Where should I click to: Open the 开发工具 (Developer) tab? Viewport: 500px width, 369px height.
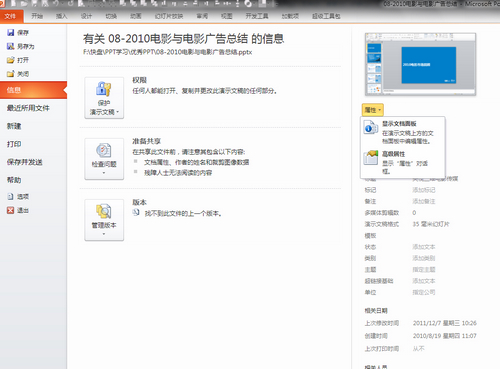[x=257, y=16]
